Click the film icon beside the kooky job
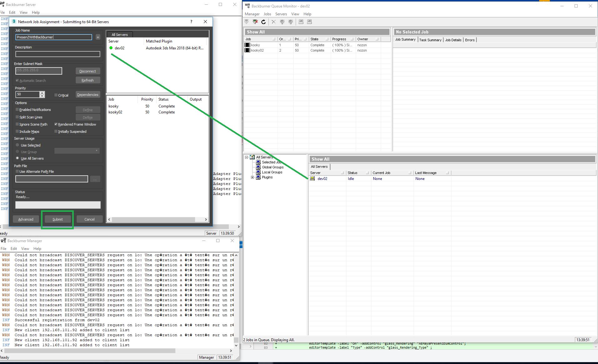Image resolution: width=598 pixels, height=364 pixels. 247,45
